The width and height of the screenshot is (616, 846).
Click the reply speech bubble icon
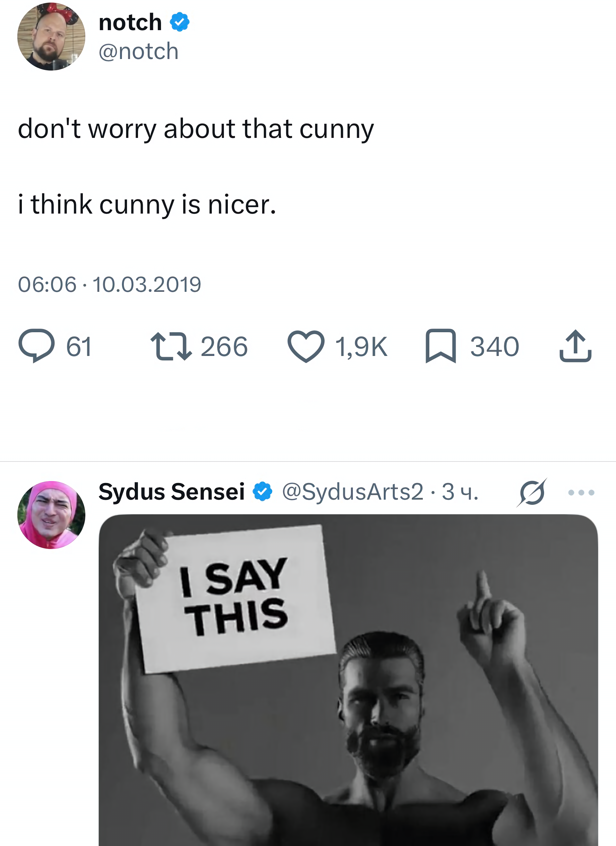point(37,345)
